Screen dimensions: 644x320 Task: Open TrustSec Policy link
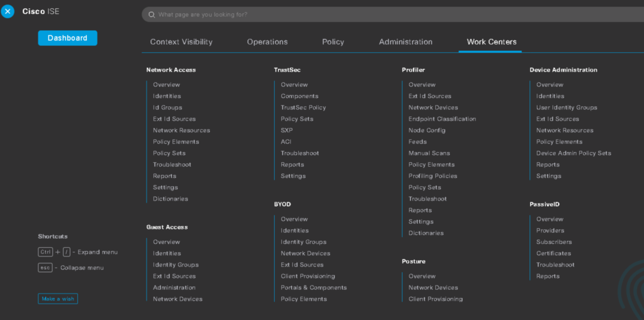(x=303, y=108)
